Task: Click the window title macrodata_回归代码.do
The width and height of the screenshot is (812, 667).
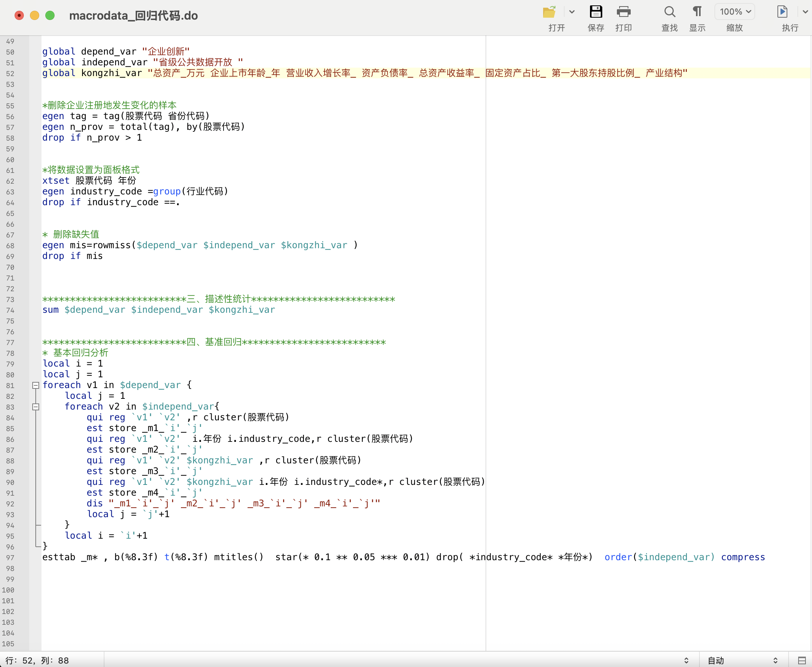Action: [x=133, y=16]
